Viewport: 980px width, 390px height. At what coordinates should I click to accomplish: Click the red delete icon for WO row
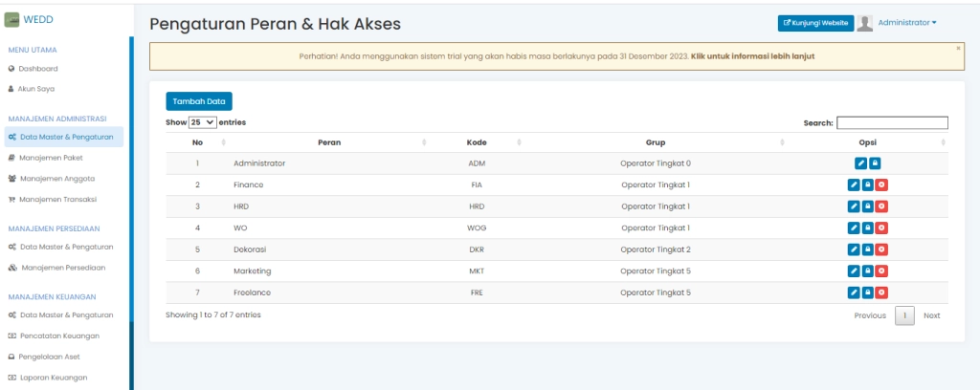click(880, 227)
